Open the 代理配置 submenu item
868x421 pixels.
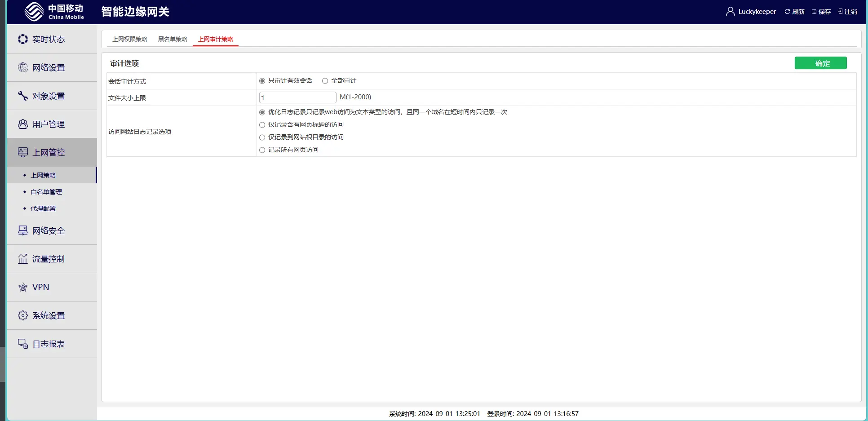pos(43,208)
